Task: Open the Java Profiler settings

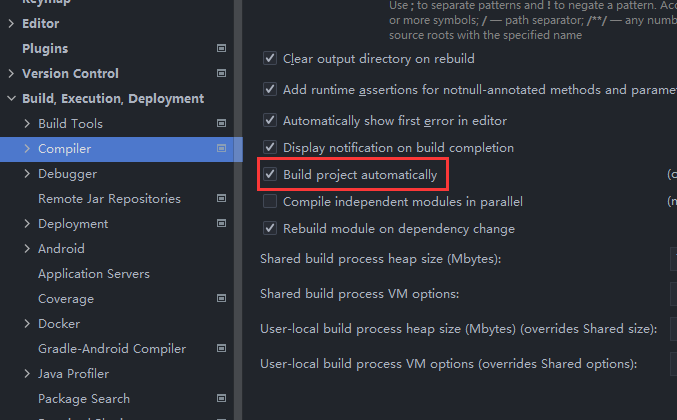Action: click(x=73, y=374)
